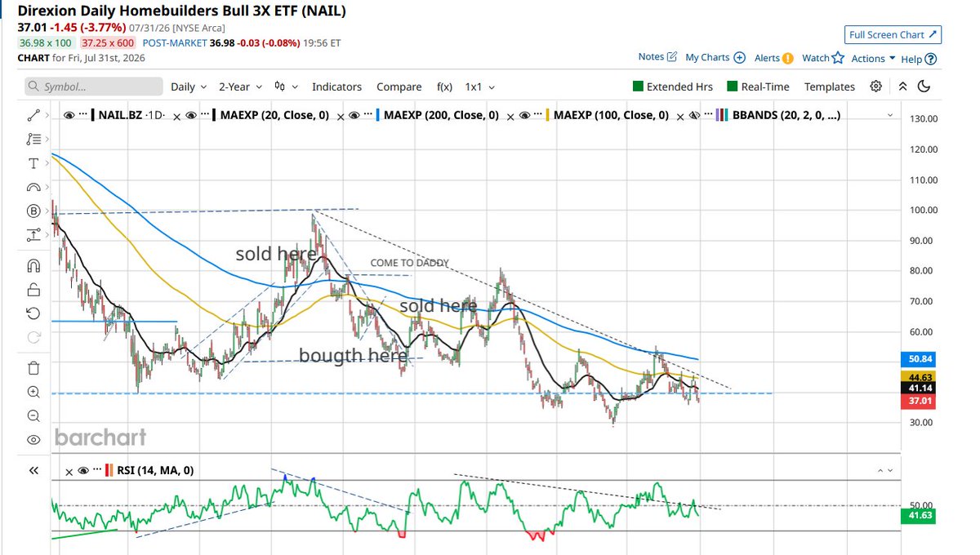Hide the MAEXP 20 moving average
Screen dimensions: 980x555
click(191, 116)
